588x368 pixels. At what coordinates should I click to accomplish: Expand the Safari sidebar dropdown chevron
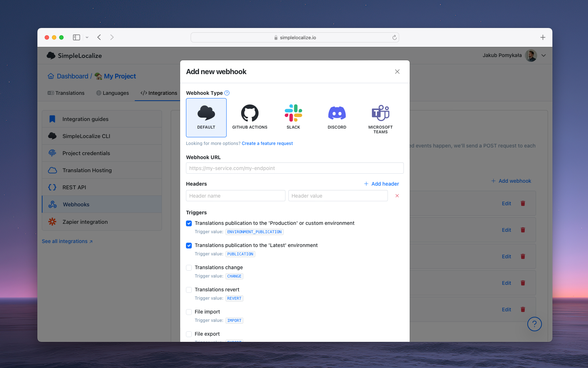tap(87, 37)
